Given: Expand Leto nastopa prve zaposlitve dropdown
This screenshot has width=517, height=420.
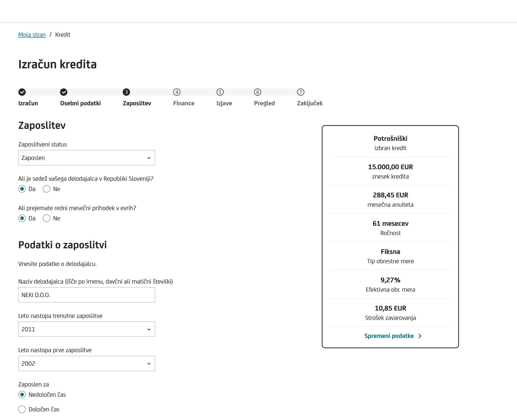Looking at the screenshot, I should (86, 363).
